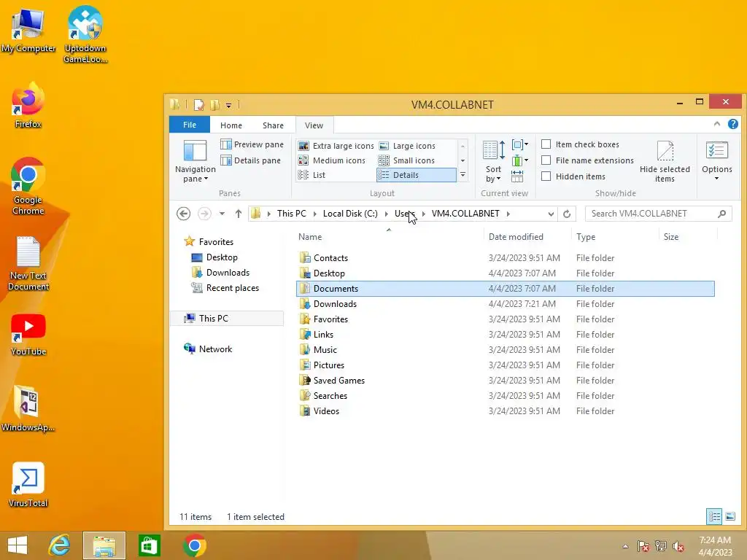747x560 pixels.
Task: Go up one folder level arrow
Action: click(x=239, y=214)
